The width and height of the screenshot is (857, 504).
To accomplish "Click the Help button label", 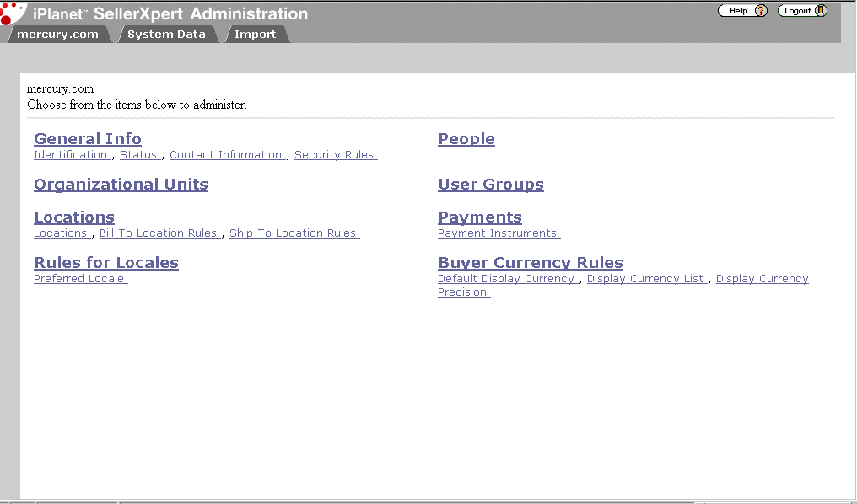I will click(738, 10).
